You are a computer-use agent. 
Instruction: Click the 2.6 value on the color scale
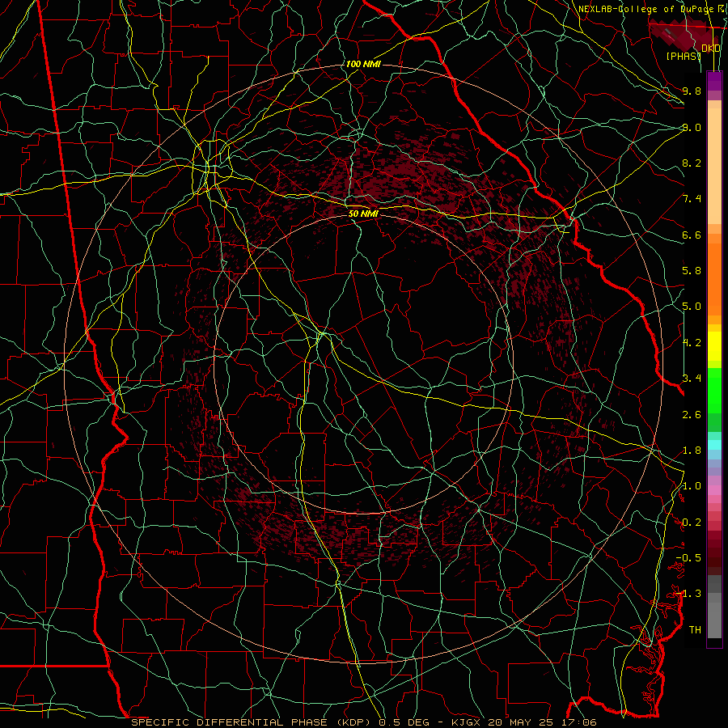[692, 415]
